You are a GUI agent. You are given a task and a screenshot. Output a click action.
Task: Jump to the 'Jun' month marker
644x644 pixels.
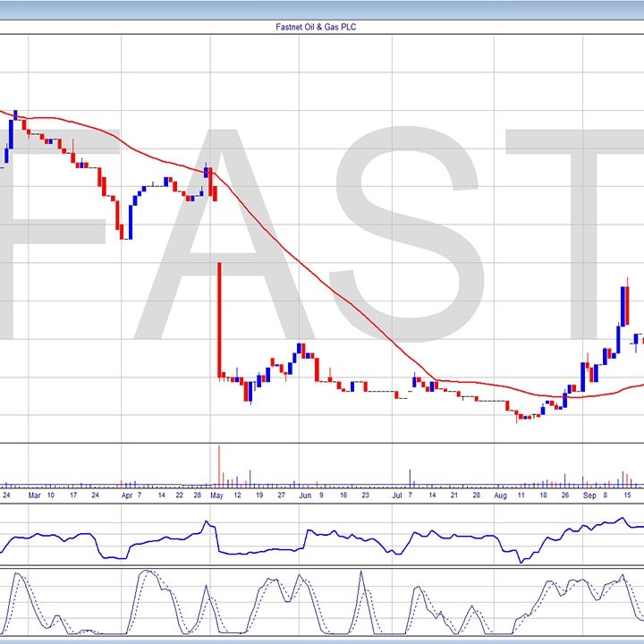pyautogui.click(x=305, y=494)
